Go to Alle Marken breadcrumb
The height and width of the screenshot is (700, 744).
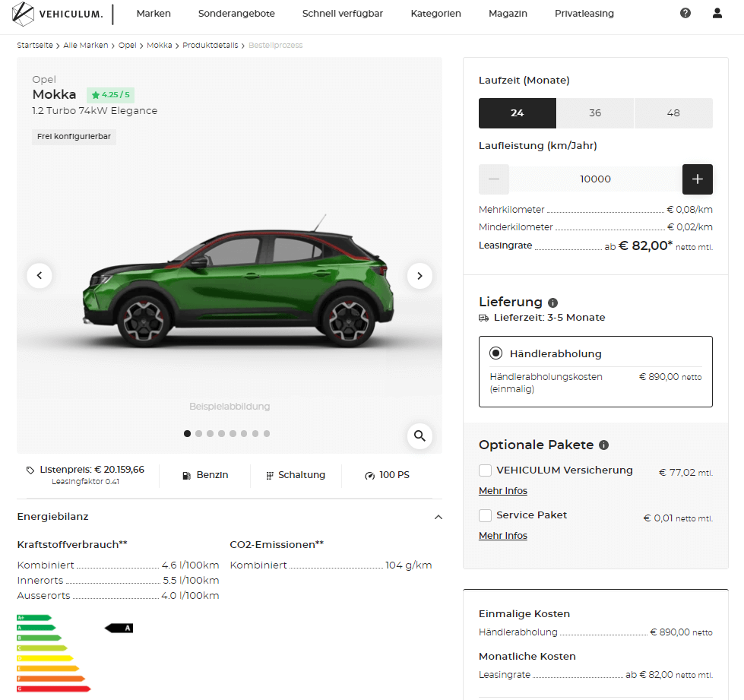(86, 45)
